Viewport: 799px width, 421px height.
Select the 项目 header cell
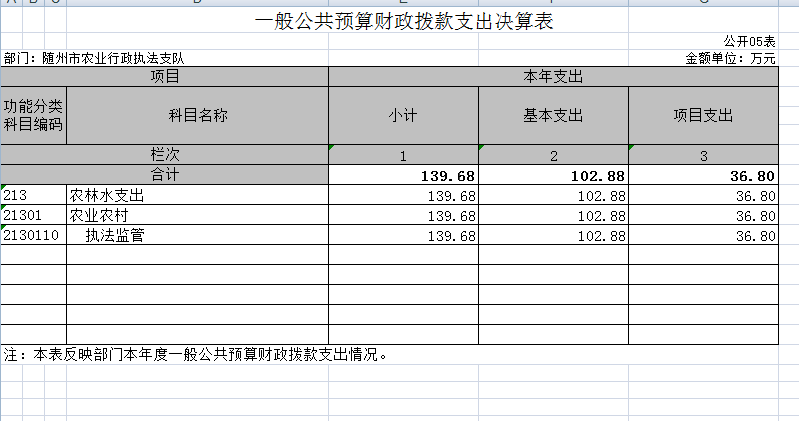[x=164, y=76]
